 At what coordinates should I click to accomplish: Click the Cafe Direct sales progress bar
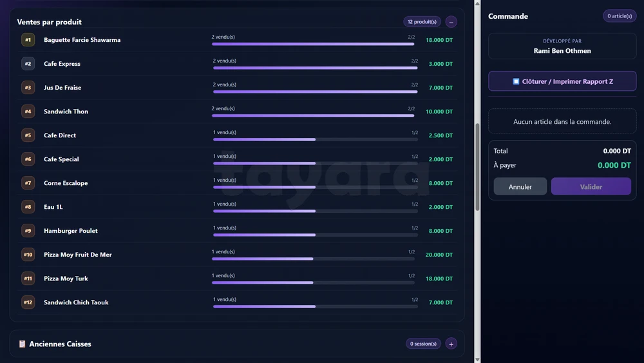316,139
